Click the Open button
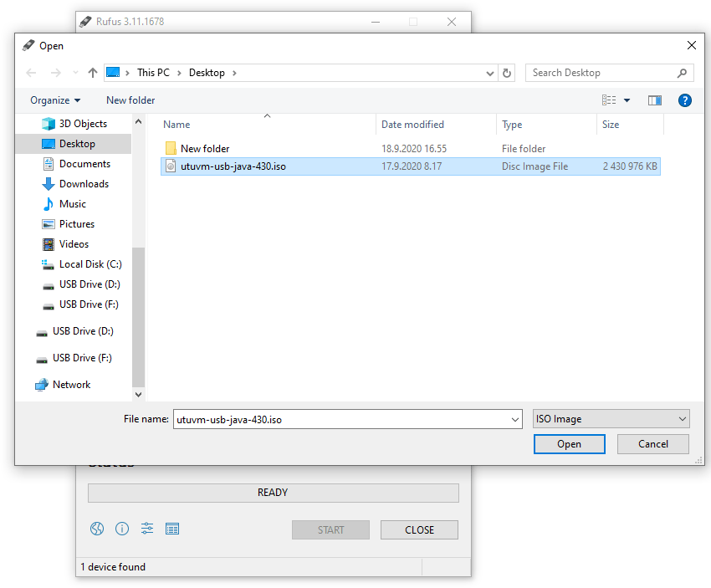The height and width of the screenshot is (588, 711). 569,444
